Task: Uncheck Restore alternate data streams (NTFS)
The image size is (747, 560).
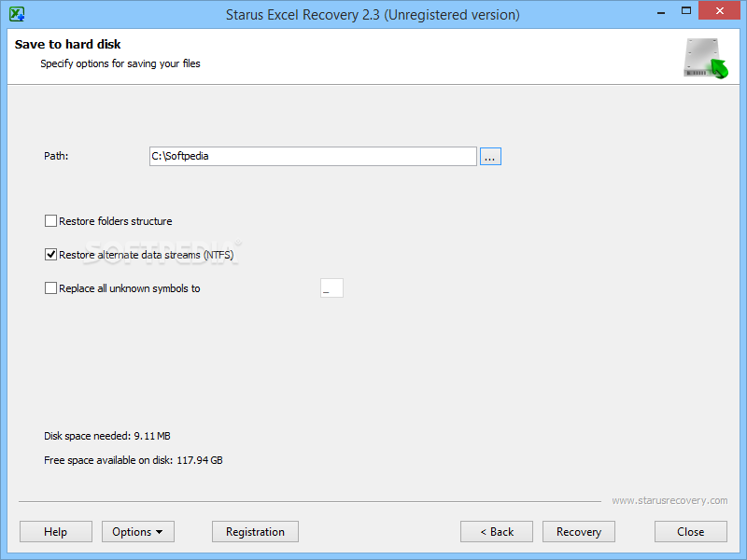Action: pyautogui.click(x=50, y=255)
